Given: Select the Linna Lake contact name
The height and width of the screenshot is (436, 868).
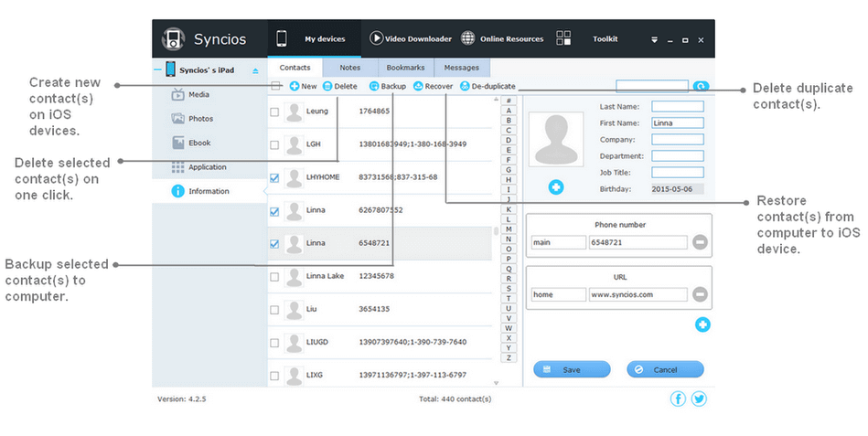Looking at the screenshot, I should [x=325, y=275].
